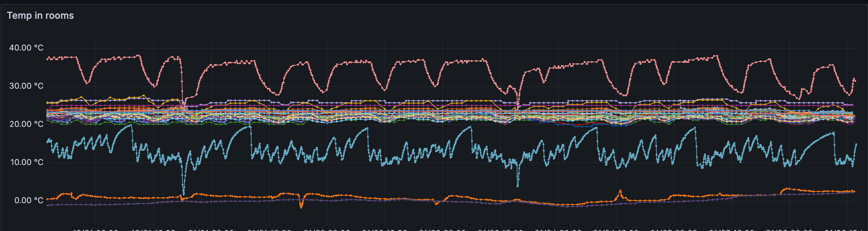Screen dimensions: 868x231
Task: Click the 0.00 °C y-axis label
Action: pyautogui.click(x=29, y=201)
